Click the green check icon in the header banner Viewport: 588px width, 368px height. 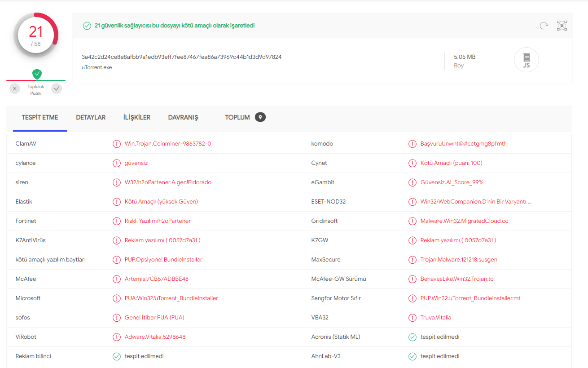click(x=87, y=26)
